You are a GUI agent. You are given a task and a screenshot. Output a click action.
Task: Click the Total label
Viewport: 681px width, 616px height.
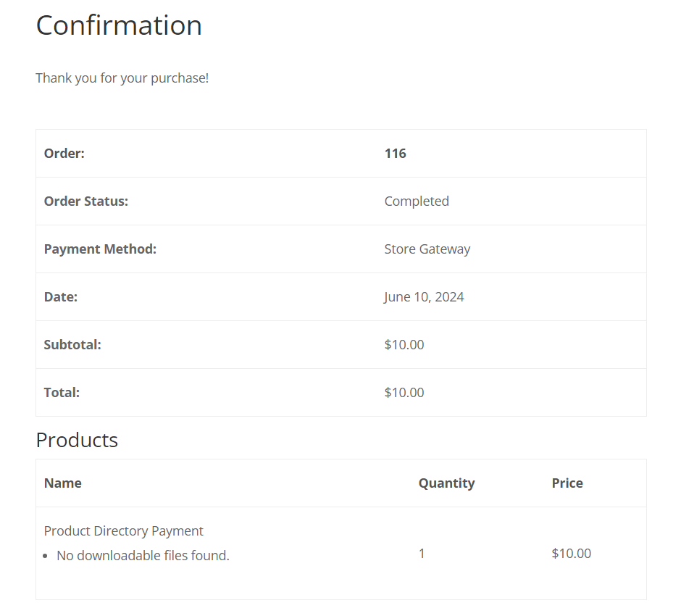62,392
